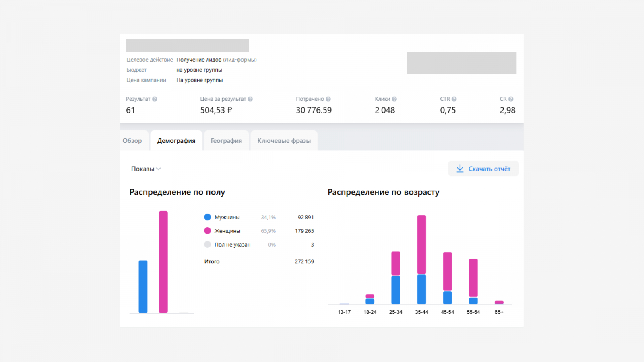Click the result value 61
Viewport: 644px width, 362px height.
pos(130,110)
